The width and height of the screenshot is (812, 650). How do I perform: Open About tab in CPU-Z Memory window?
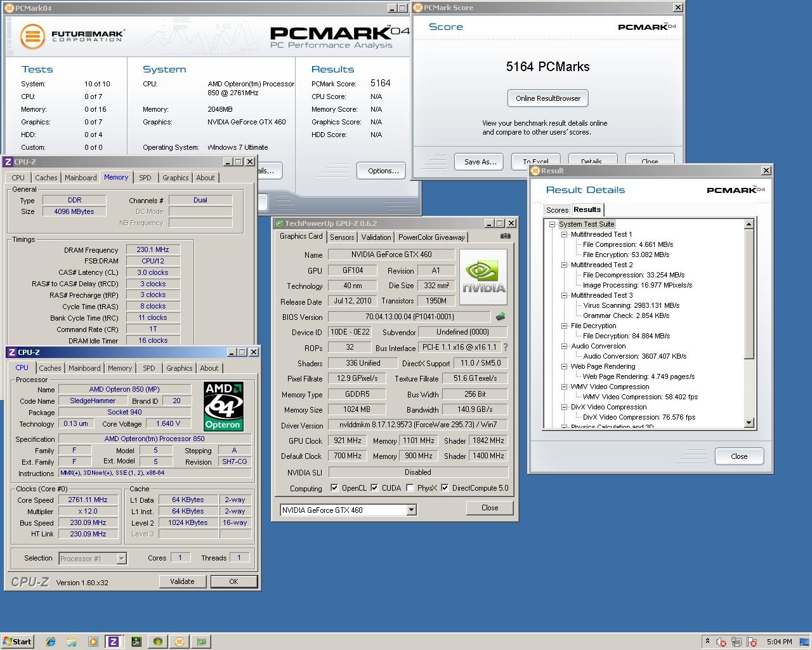coord(206,178)
